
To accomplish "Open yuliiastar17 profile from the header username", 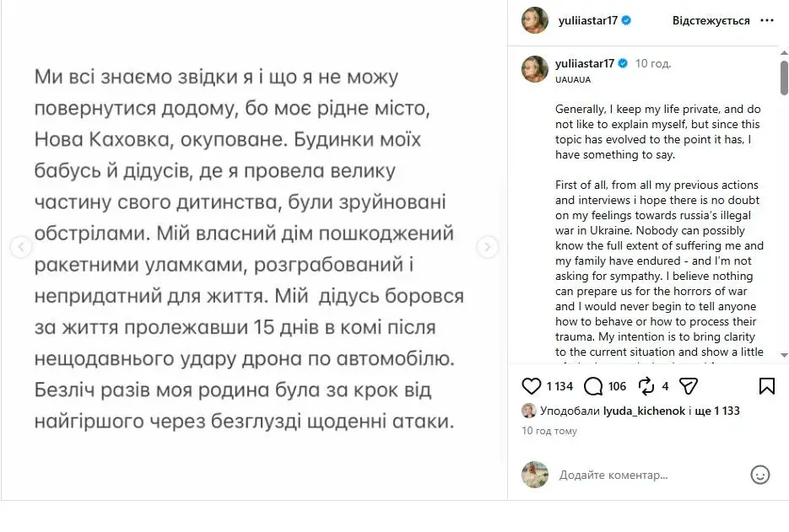I will coord(587,20).
